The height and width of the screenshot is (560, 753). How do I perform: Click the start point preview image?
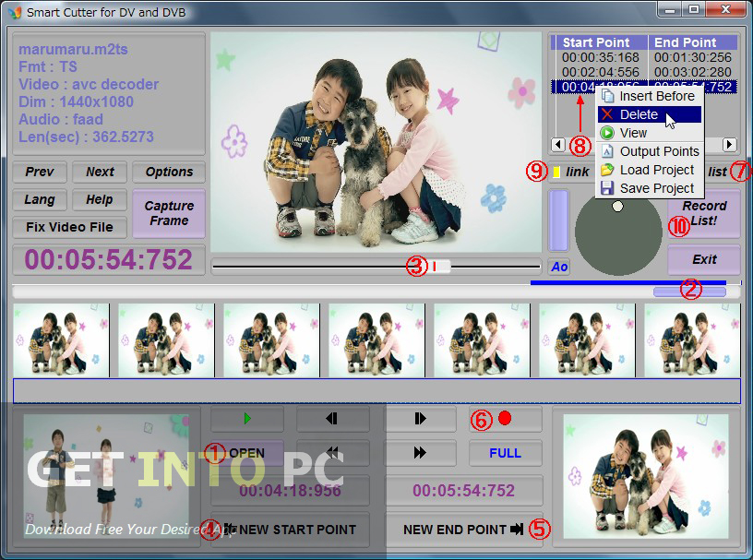point(106,476)
